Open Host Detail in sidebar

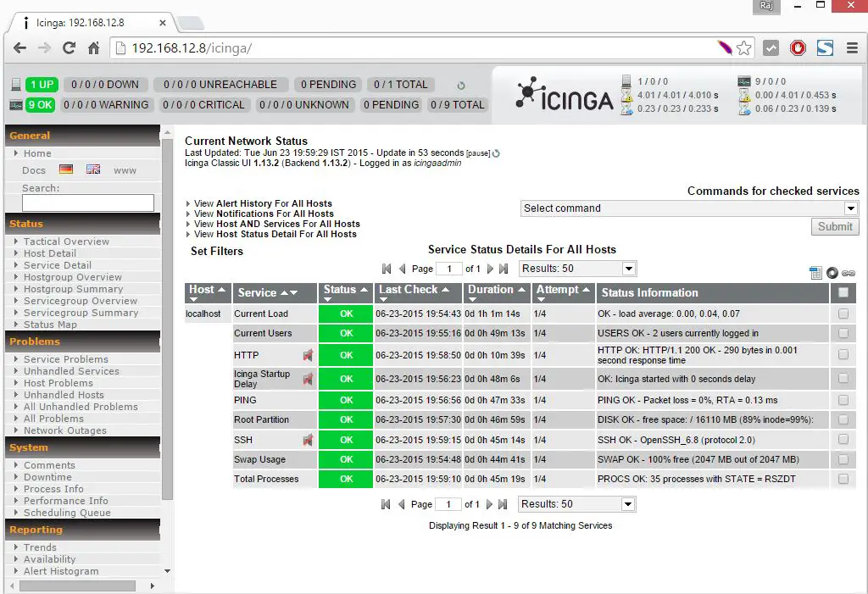(x=50, y=253)
